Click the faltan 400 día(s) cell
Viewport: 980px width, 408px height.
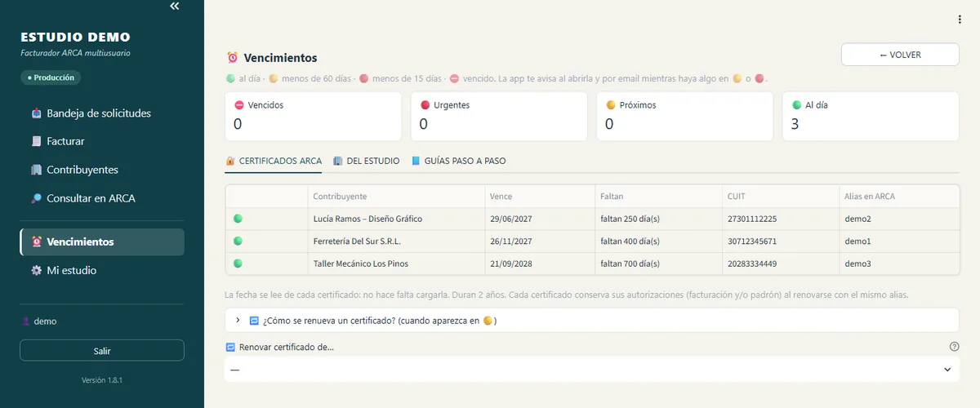[658, 242]
